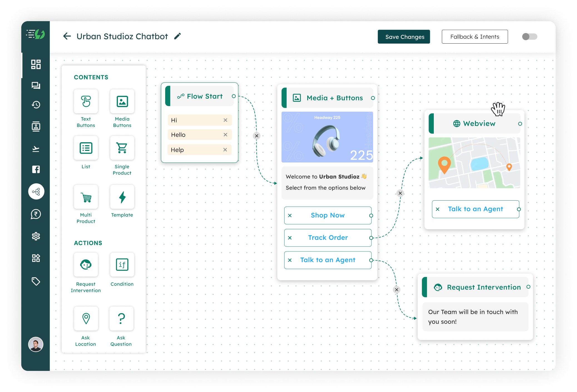Click 'Our Team will be in touch' message

(x=475, y=317)
